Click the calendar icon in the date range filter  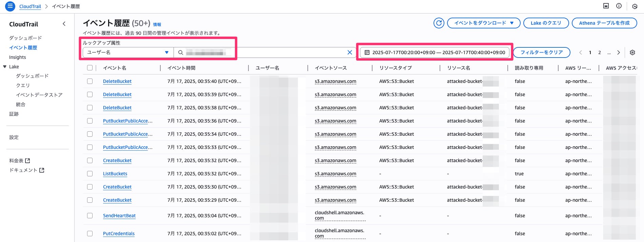(367, 52)
